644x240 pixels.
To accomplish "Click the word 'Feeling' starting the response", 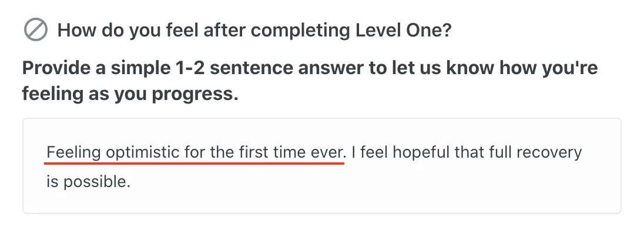I will [73, 154].
